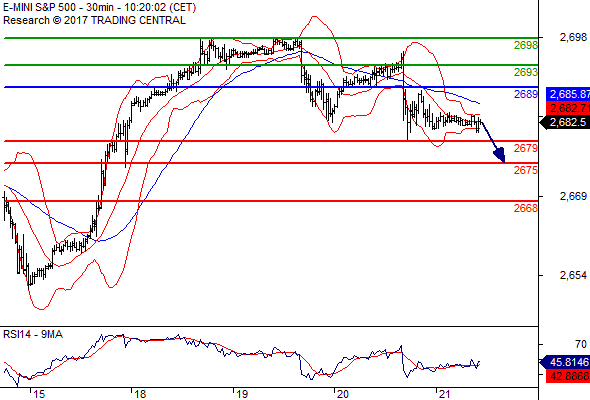
Task: Click the black current price marker 2,682.5
Action: click(x=565, y=122)
